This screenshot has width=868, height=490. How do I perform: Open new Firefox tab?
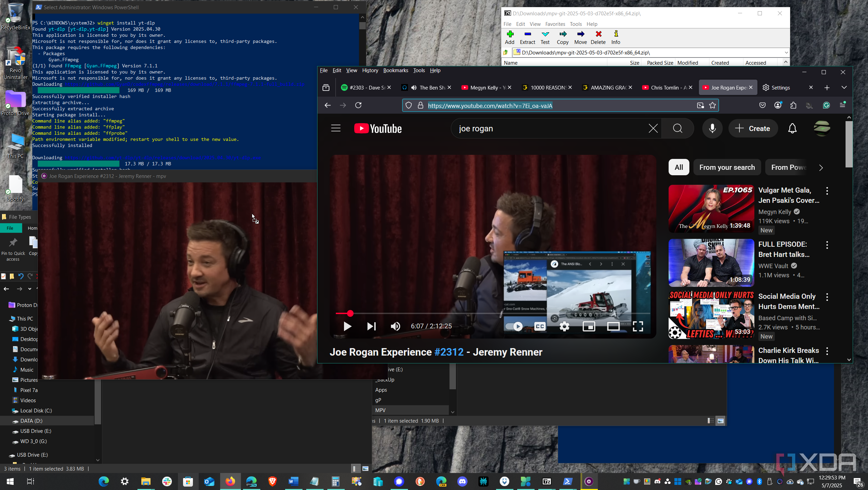[827, 87]
